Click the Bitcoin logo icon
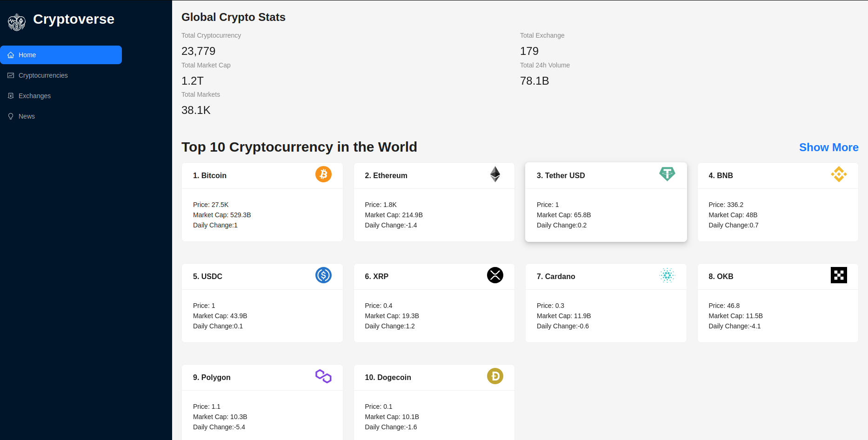The width and height of the screenshot is (868, 440). 323,174
